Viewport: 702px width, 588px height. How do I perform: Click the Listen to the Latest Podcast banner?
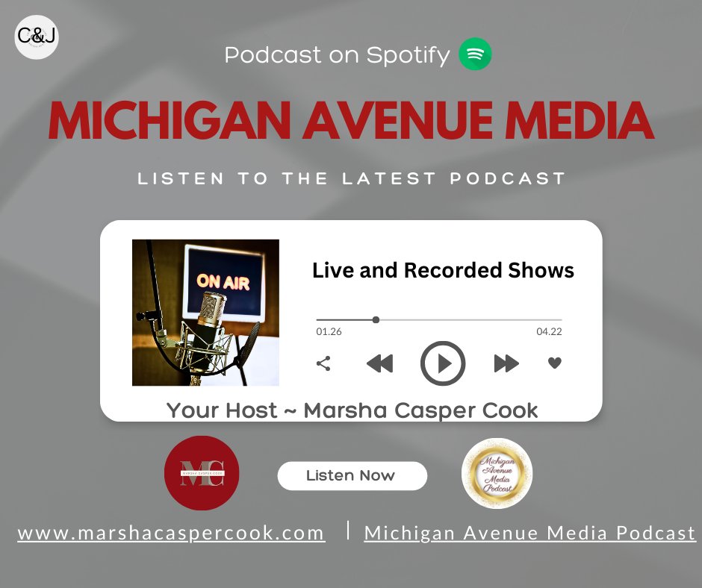(x=351, y=178)
